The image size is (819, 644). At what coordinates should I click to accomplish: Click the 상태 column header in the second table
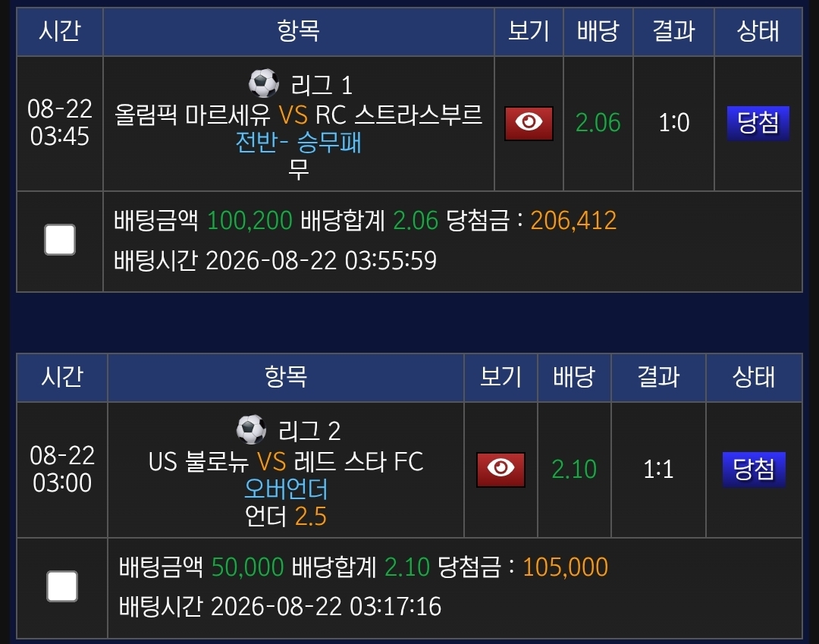click(x=754, y=377)
